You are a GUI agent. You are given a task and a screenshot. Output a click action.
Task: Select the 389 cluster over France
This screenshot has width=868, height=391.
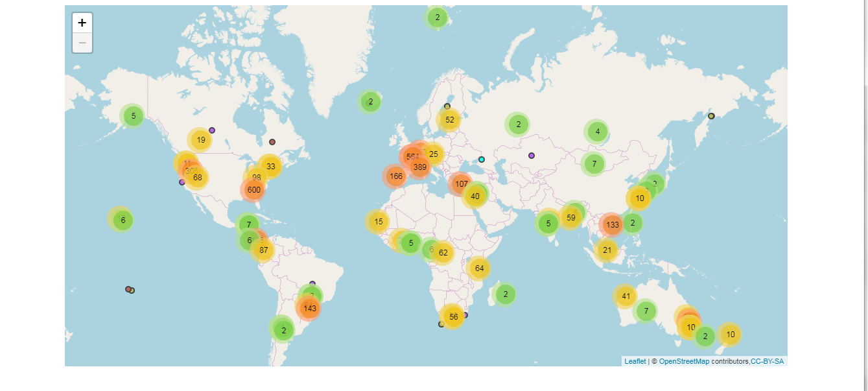click(419, 167)
